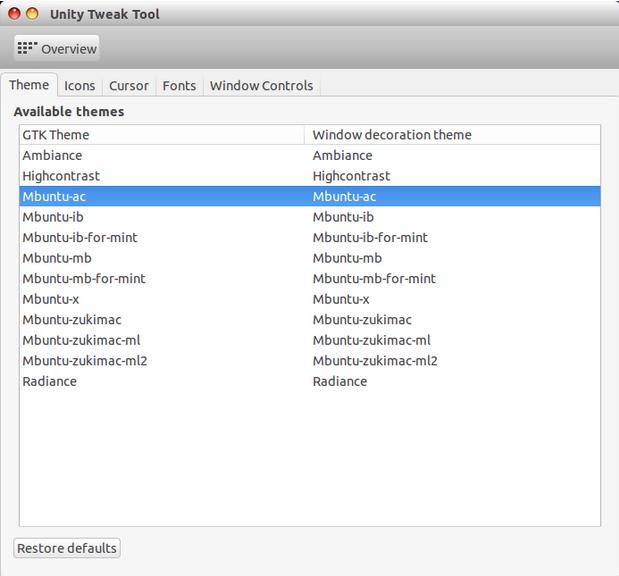Choose the Highcontrast theme row
619x576 pixels.
tap(61, 176)
